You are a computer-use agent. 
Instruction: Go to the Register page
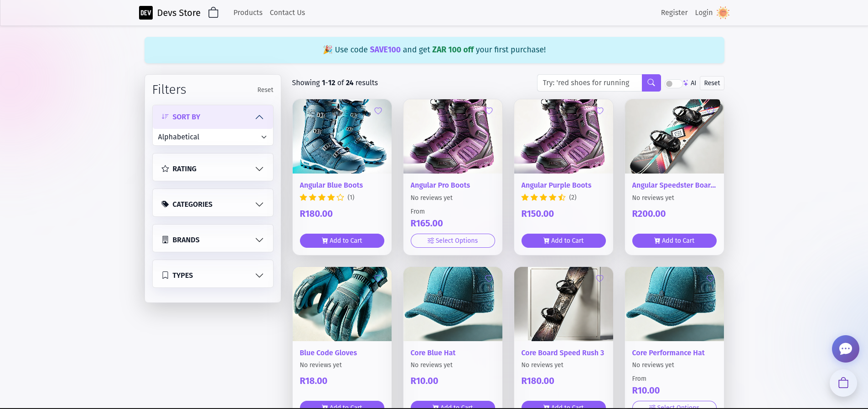(x=674, y=13)
